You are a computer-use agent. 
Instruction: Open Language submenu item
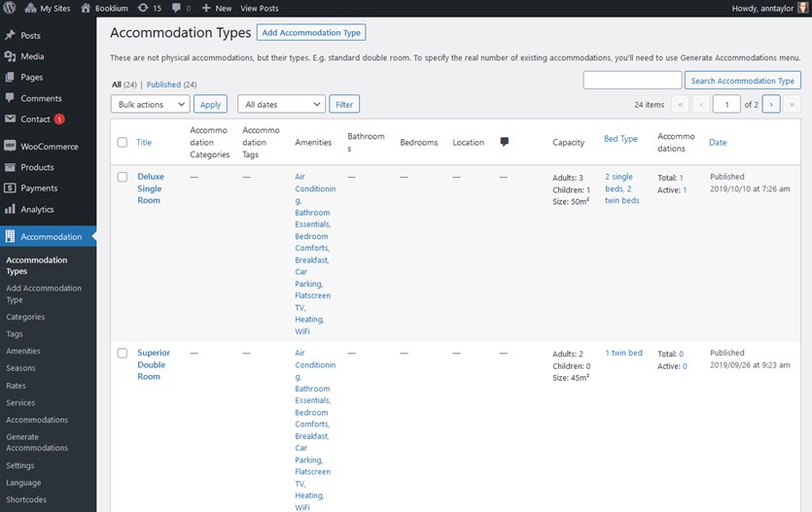tap(23, 483)
